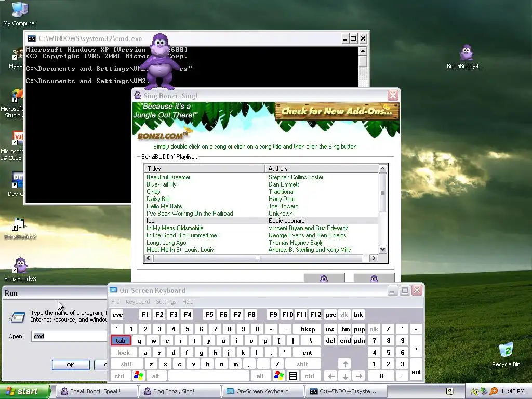Click the On-Screen Keyboard title bar icon

click(114, 290)
